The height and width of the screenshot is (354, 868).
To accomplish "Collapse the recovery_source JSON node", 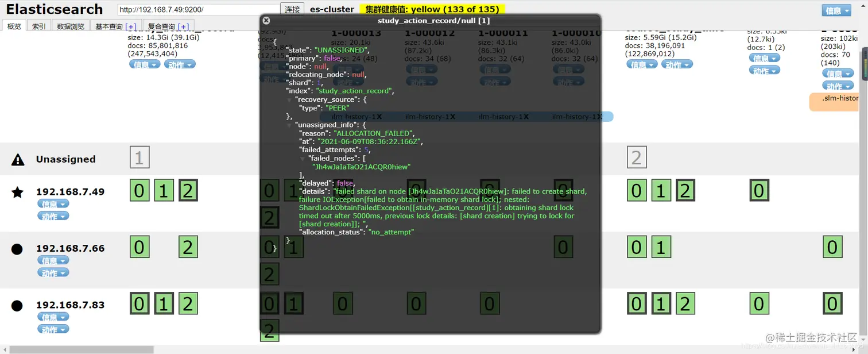I will pos(289,100).
